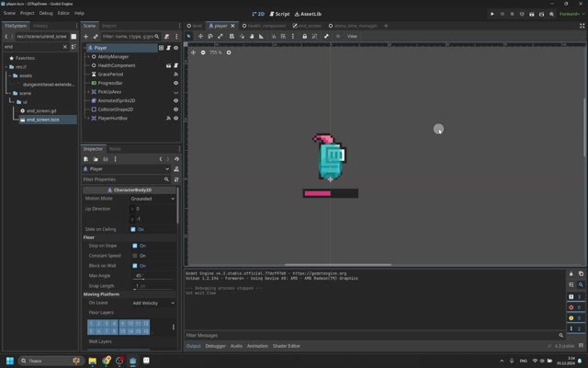Select the Rotate tool in viewport toolbar

[x=210, y=37]
